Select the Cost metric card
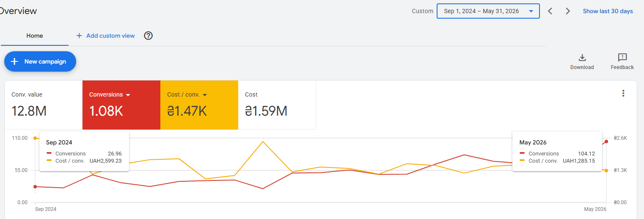Screen dimensions: 644x219 pyautogui.click(x=277, y=105)
